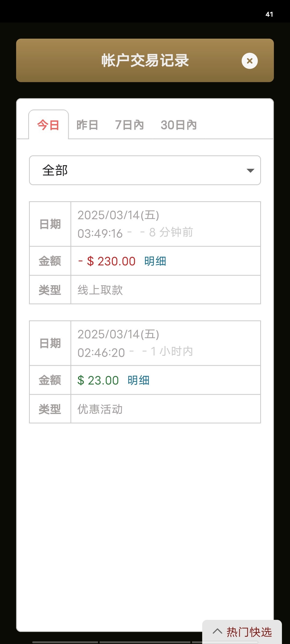Click the red -$230.00 amount
This screenshot has height=644, width=290.
click(x=107, y=261)
